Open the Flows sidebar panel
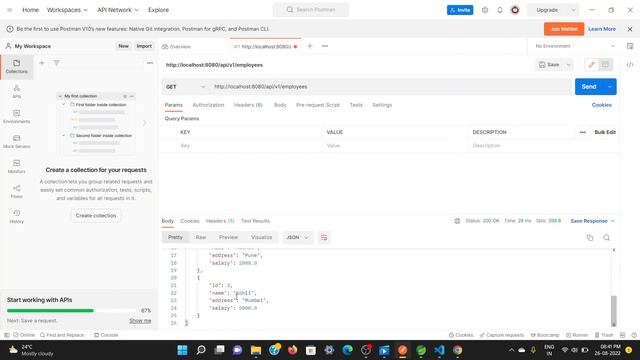640x360 pixels. coord(16,191)
